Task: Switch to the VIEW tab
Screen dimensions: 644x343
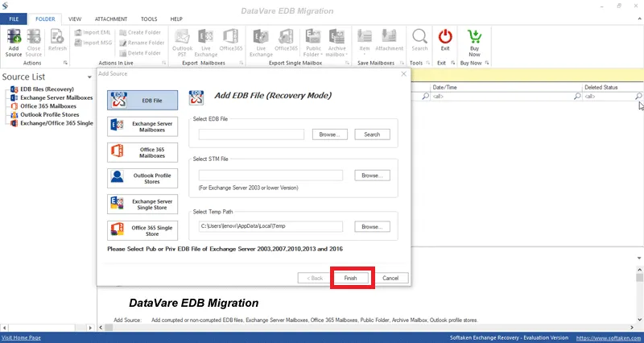Action: 75,19
